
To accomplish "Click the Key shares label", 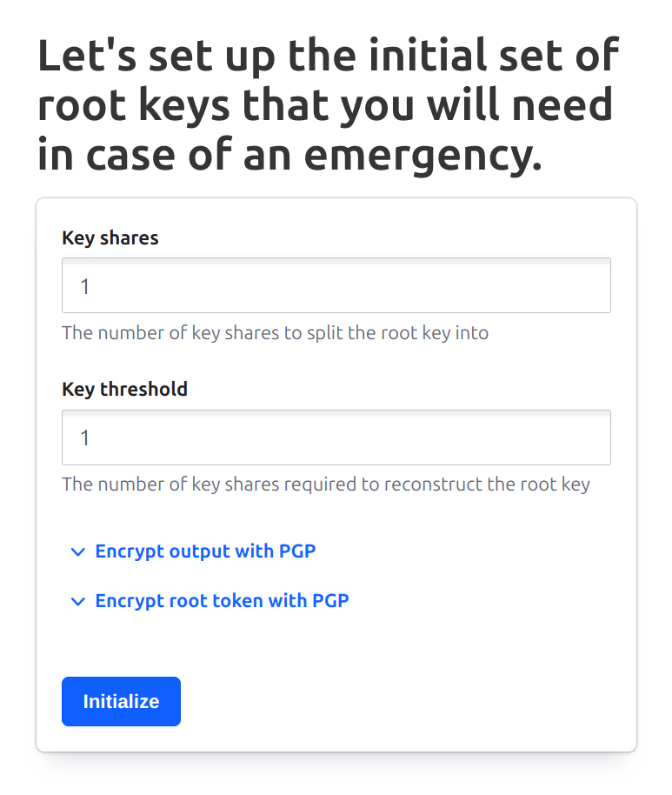I will [x=110, y=237].
